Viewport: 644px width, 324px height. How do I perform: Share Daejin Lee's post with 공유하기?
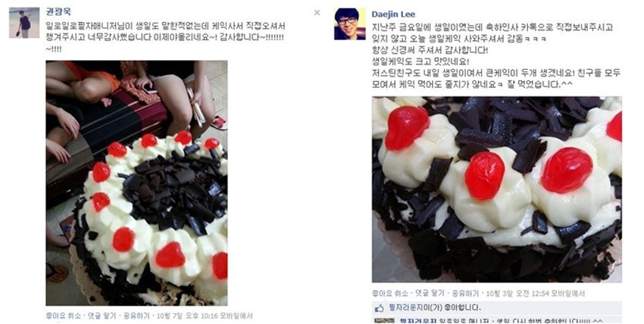pyautogui.click(x=465, y=294)
